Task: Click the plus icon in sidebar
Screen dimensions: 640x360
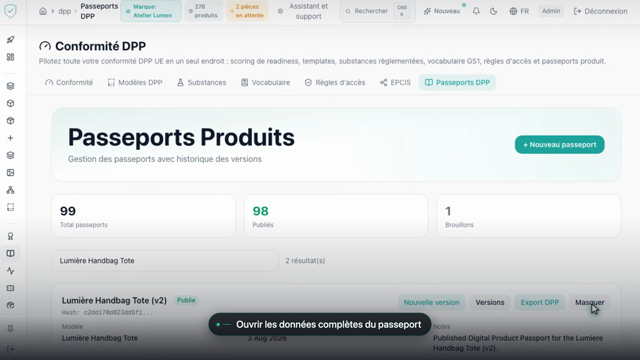Action: [x=11, y=138]
